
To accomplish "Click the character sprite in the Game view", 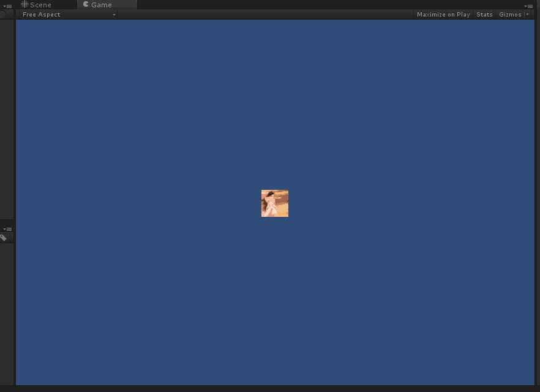I will coord(275,203).
